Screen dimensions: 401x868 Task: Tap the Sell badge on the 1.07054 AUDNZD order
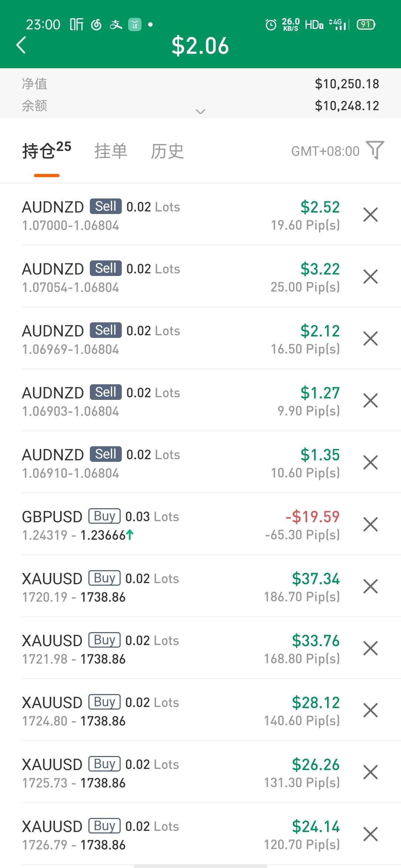pos(106,268)
